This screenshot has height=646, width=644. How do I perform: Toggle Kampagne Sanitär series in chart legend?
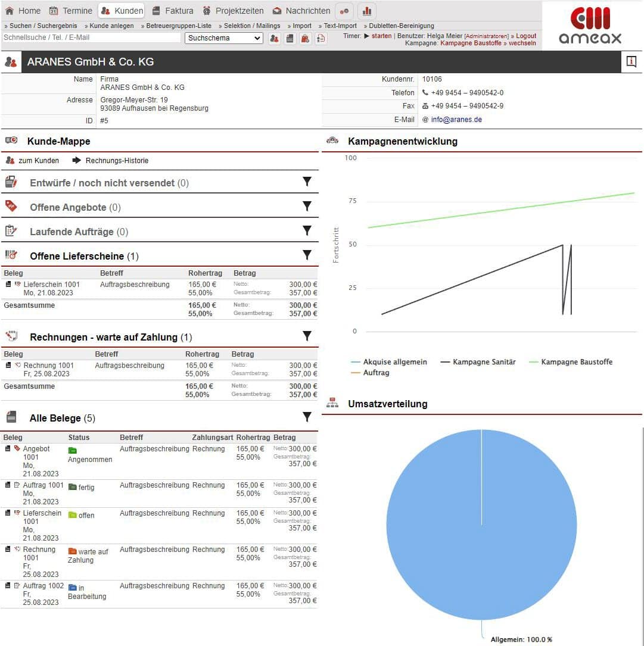(478, 362)
